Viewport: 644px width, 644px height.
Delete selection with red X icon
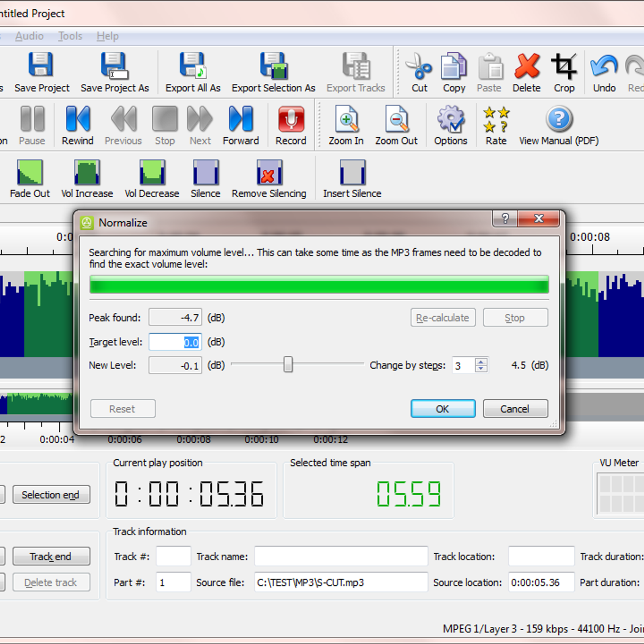[527, 65]
